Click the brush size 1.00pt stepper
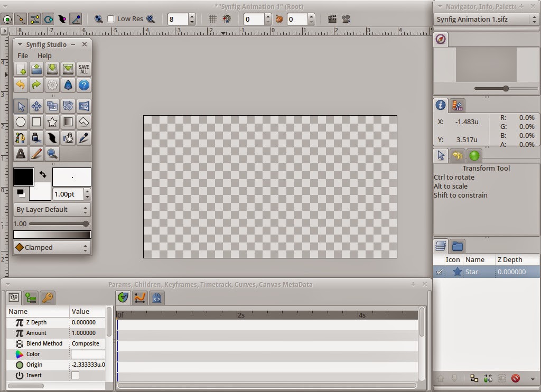 pyautogui.click(x=87, y=194)
